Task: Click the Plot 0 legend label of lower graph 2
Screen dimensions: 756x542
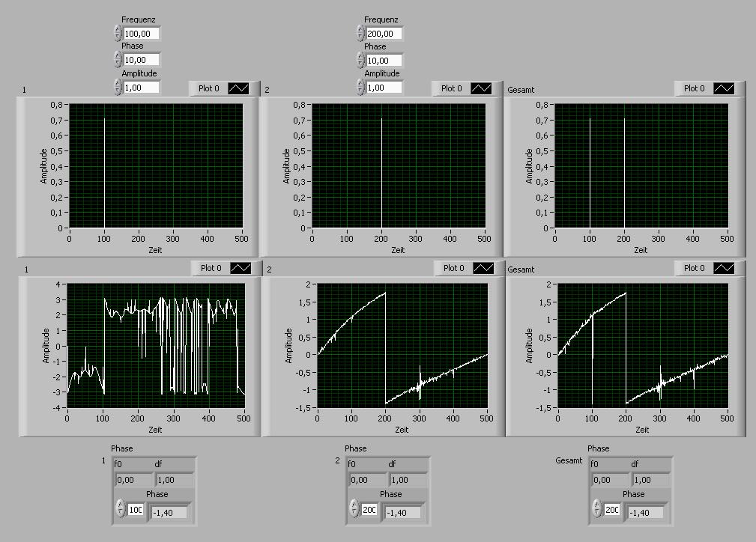Action: tap(454, 268)
